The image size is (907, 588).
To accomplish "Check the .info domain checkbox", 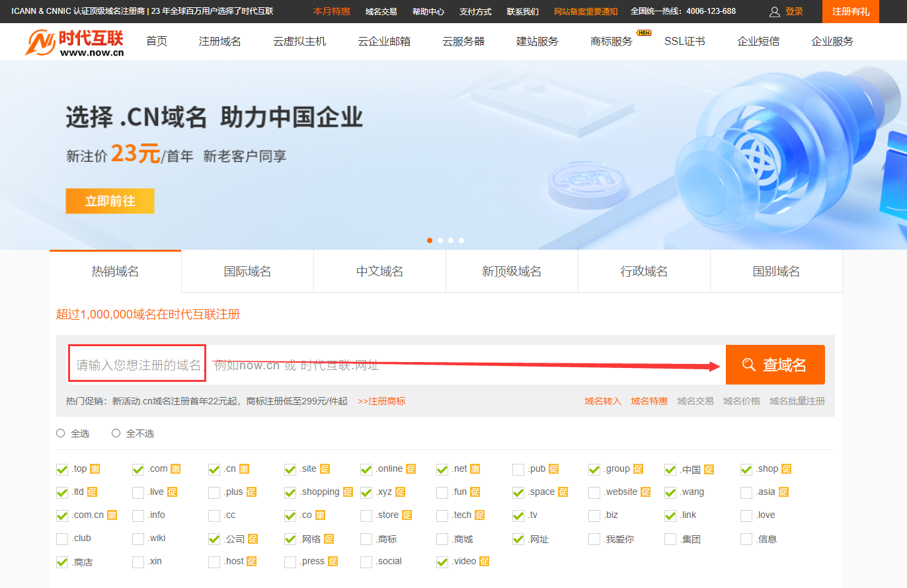I will pyautogui.click(x=138, y=516).
